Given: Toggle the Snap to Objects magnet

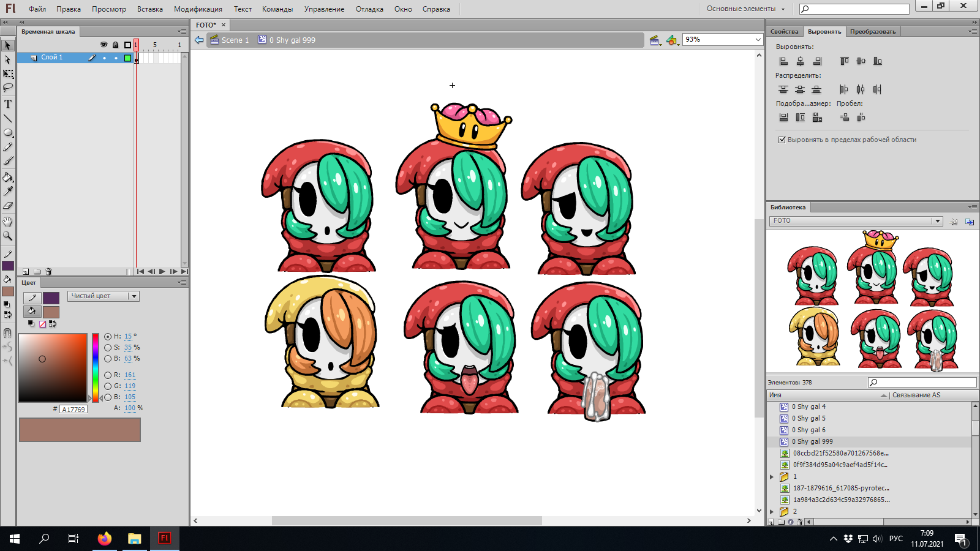Looking at the screenshot, I should coord(8,333).
